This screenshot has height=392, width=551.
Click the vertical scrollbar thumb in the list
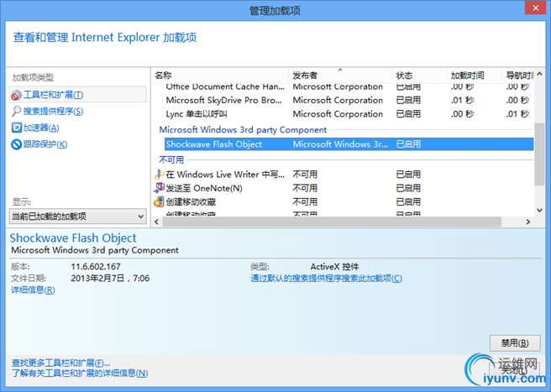click(x=540, y=154)
